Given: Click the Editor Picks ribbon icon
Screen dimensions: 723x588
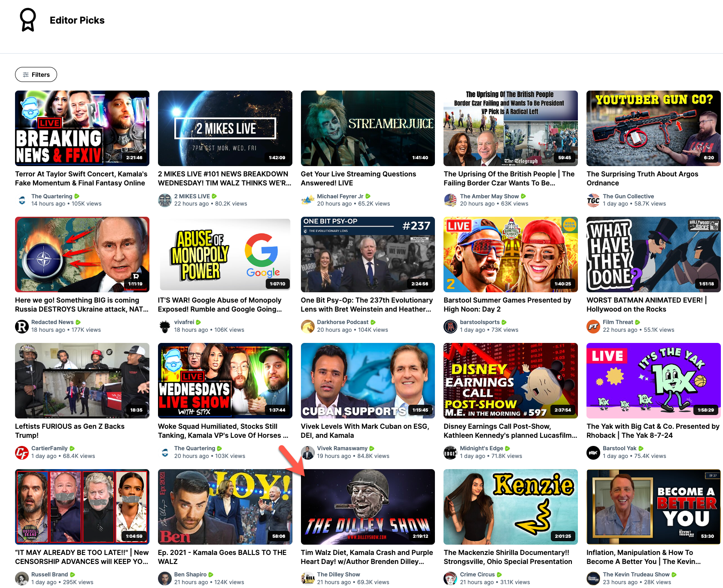Looking at the screenshot, I should pyautogui.click(x=28, y=20).
